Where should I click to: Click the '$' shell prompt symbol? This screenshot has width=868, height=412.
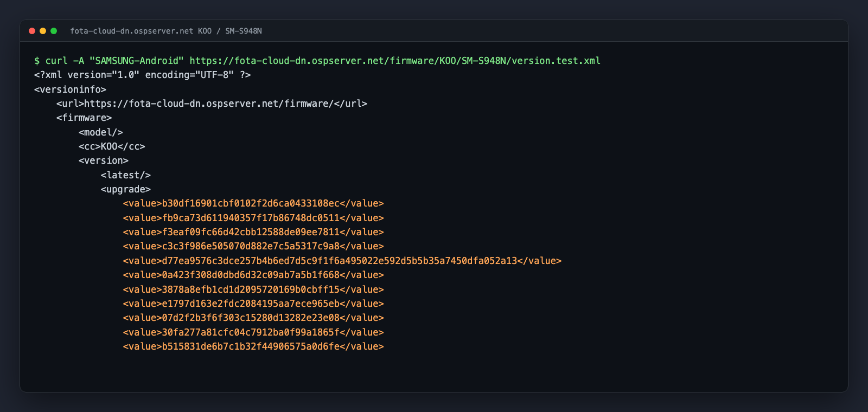click(x=37, y=61)
